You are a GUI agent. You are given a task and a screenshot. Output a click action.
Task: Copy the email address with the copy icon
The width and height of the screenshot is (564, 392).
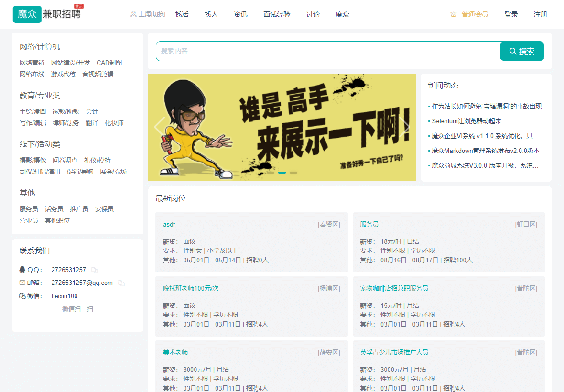coord(121,283)
